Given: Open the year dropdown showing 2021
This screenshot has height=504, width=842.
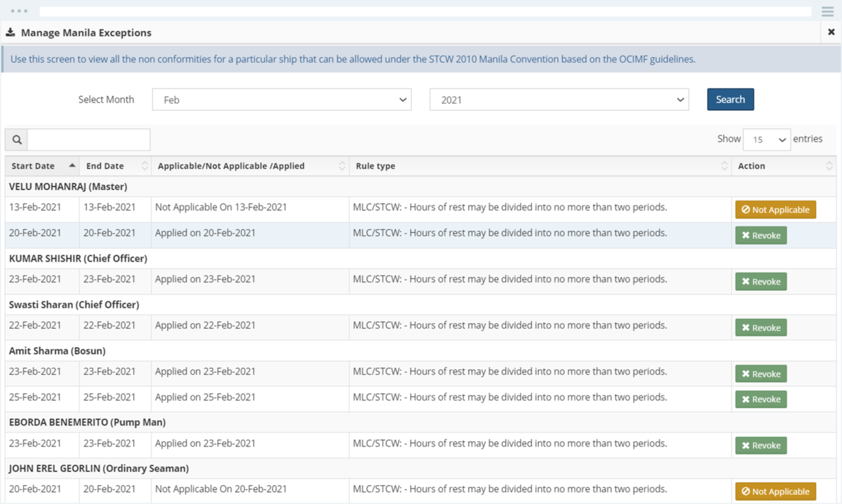Looking at the screenshot, I should (559, 100).
